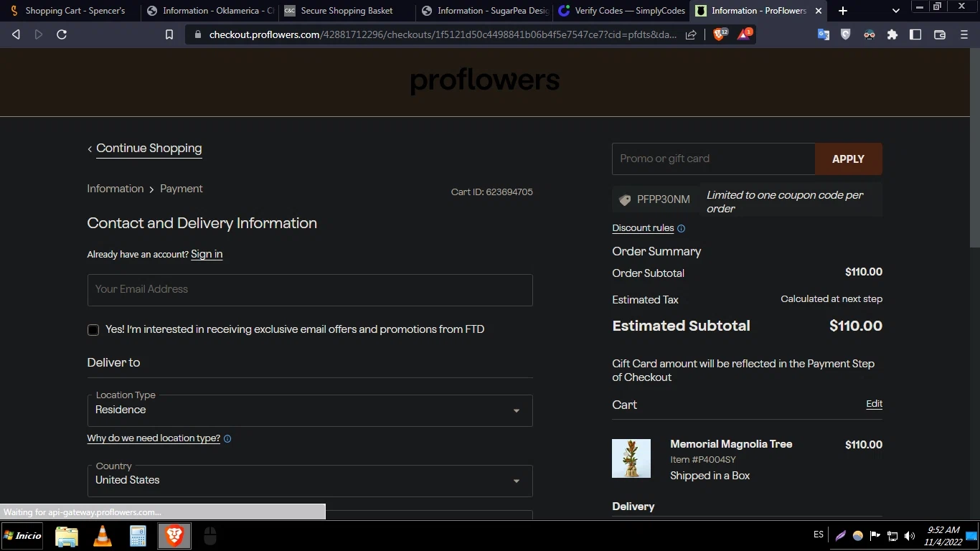
Task: Reload the ProFlowers checkout page
Action: click(62, 34)
